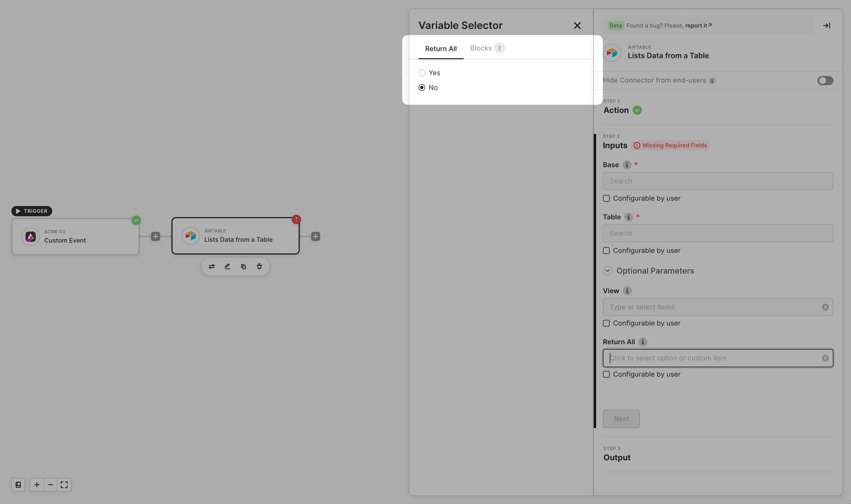Open the View select items dropdown
Screen dimensions: 851x504
[713, 307]
